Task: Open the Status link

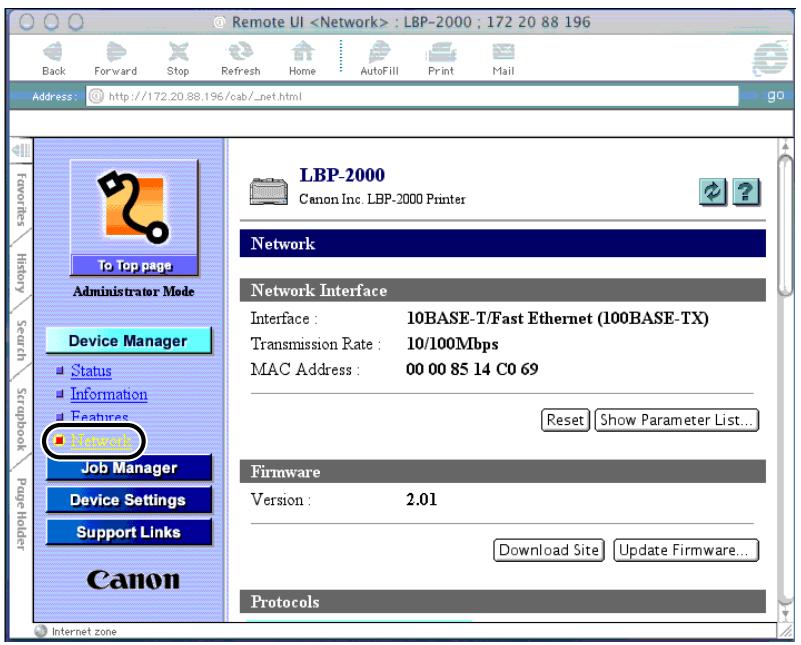Action: tap(91, 370)
